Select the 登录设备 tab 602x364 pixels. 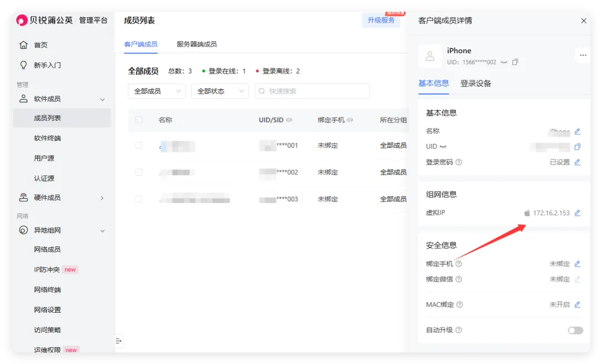[475, 83]
